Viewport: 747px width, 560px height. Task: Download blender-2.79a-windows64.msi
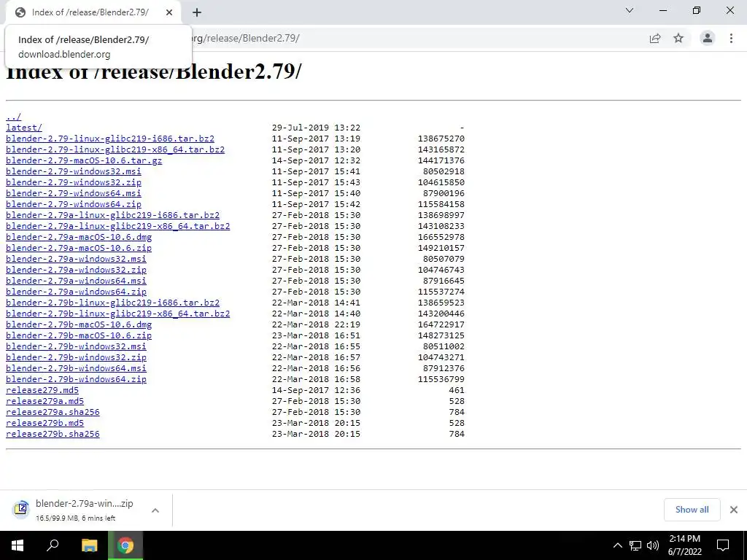[x=76, y=281]
